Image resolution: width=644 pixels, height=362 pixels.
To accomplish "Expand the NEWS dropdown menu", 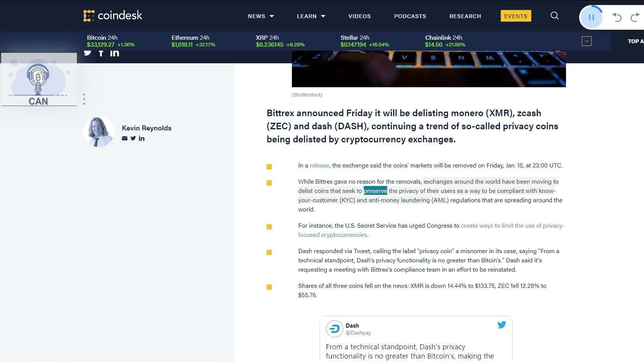I will click(261, 16).
